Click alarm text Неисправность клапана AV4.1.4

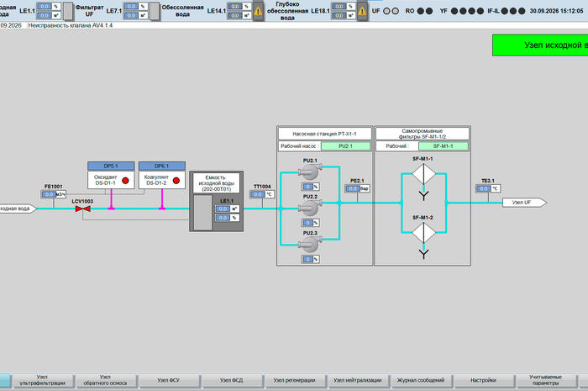click(x=70, y=25)
